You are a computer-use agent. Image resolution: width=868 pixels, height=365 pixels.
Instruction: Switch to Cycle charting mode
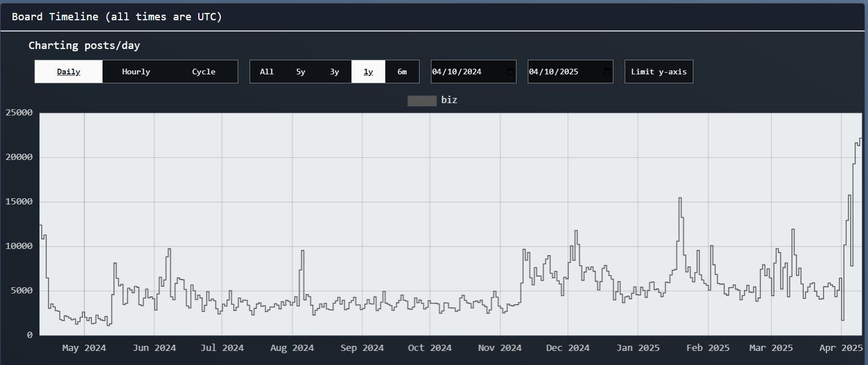tap(204, 72)
